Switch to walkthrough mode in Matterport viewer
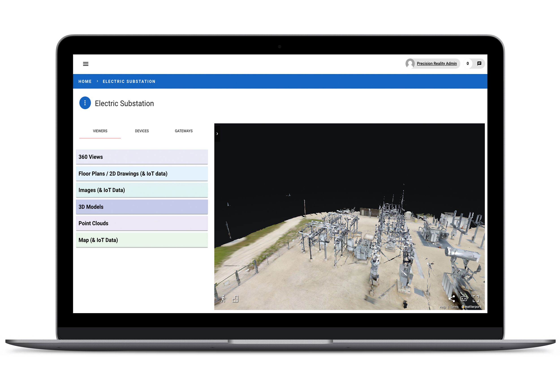Image resolution: width=560 pixels, height=392 pixels. coord(223,299)
